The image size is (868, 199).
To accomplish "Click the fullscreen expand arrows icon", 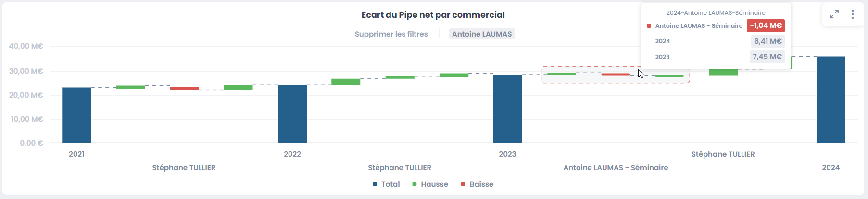I will coord(834,14).
